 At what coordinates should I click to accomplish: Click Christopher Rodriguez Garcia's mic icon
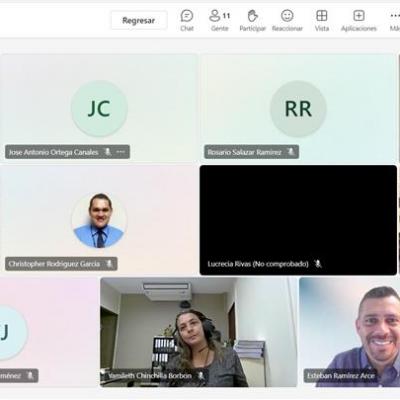click(109, 264)
